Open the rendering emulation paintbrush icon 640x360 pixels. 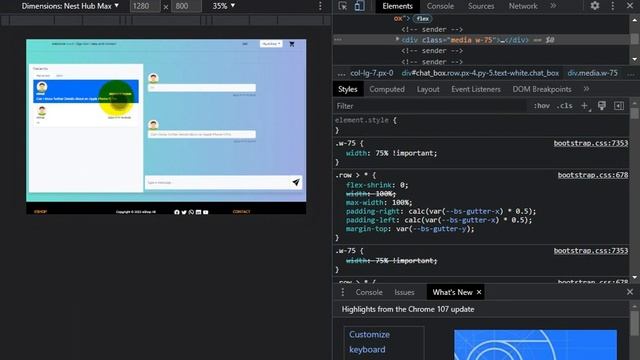(x=602, y=106)
